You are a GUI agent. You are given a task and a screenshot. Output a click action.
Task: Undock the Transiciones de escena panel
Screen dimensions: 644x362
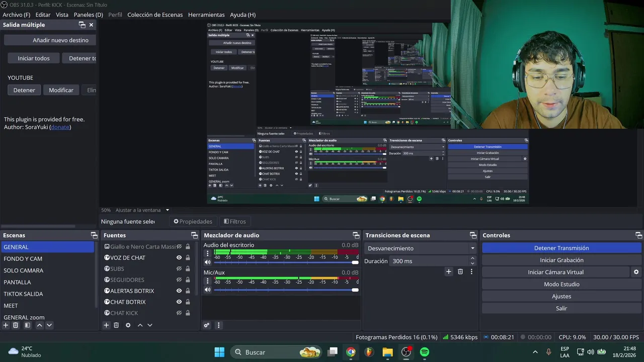(473, 235)
